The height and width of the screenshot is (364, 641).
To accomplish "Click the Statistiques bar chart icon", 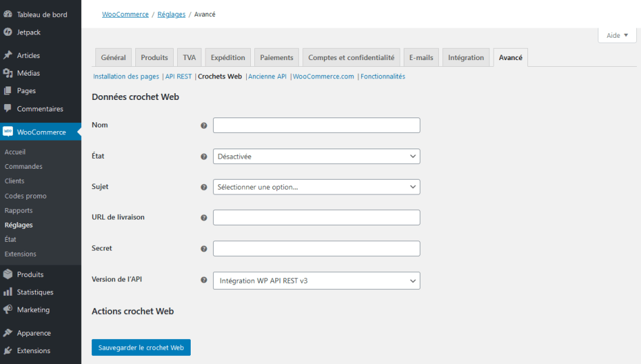I will click(8, 292).
